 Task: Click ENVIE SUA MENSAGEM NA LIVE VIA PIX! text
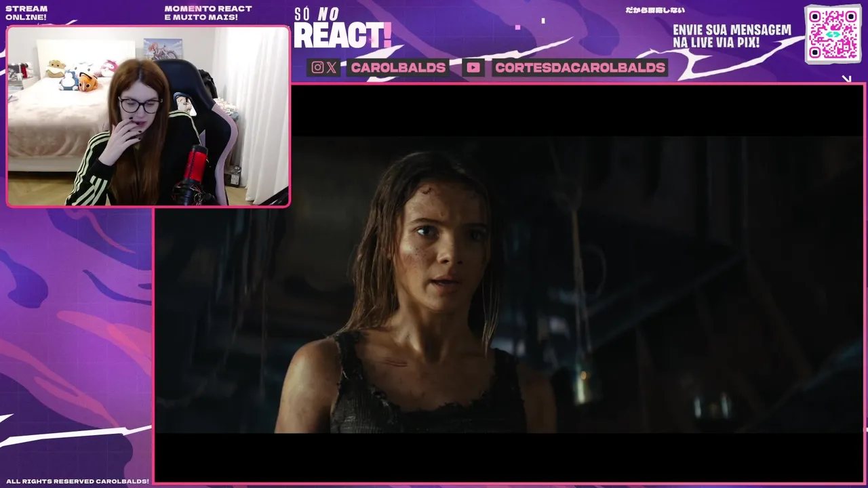732,36
